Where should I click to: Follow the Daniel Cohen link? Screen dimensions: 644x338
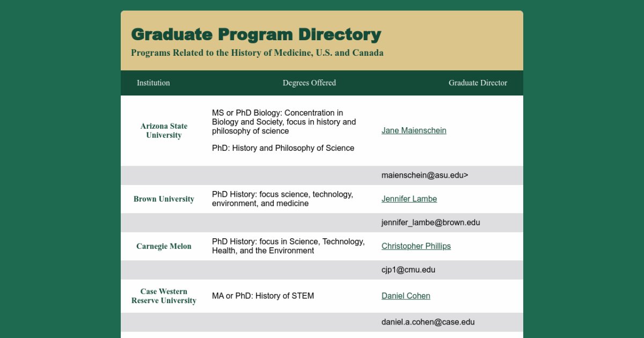406,296
